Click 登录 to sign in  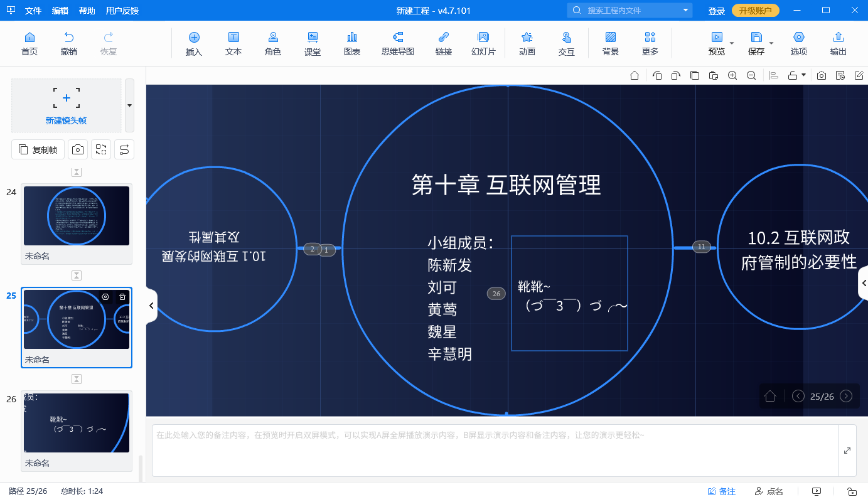pos(717,11)
